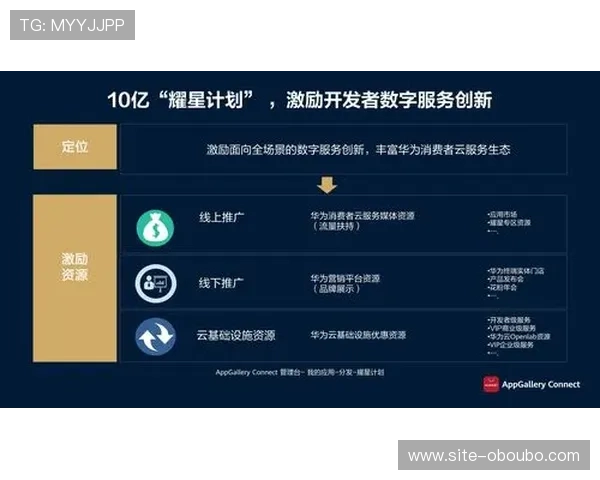Click the text 华为云基础设施优惠资源
This screenshot has width=600, height=480.
(x=358, y=335)
